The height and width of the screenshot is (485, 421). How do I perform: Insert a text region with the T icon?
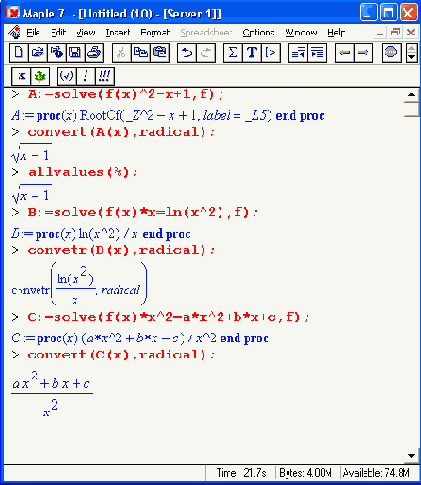252,53
